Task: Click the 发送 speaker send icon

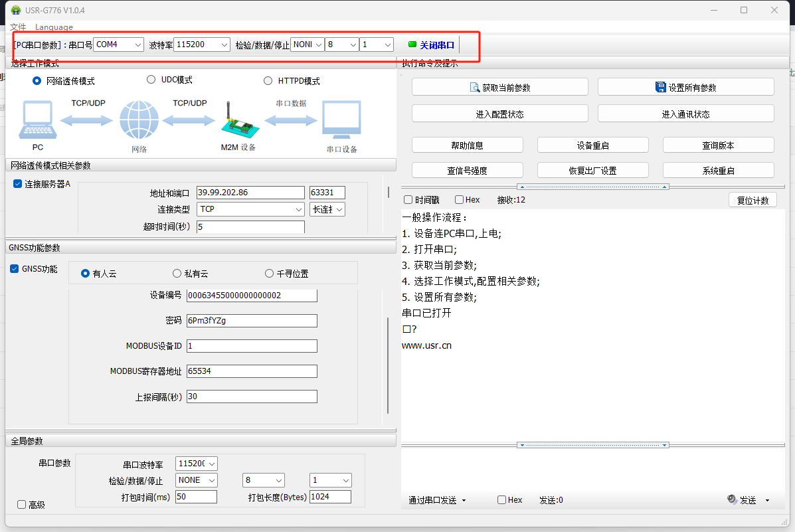Action: pyautogui.click(x=732, y=499)
